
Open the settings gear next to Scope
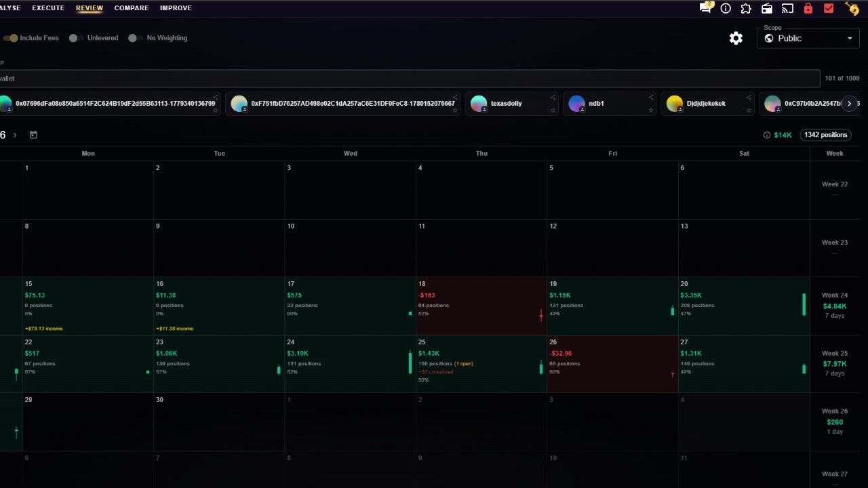tap(736, 38)
